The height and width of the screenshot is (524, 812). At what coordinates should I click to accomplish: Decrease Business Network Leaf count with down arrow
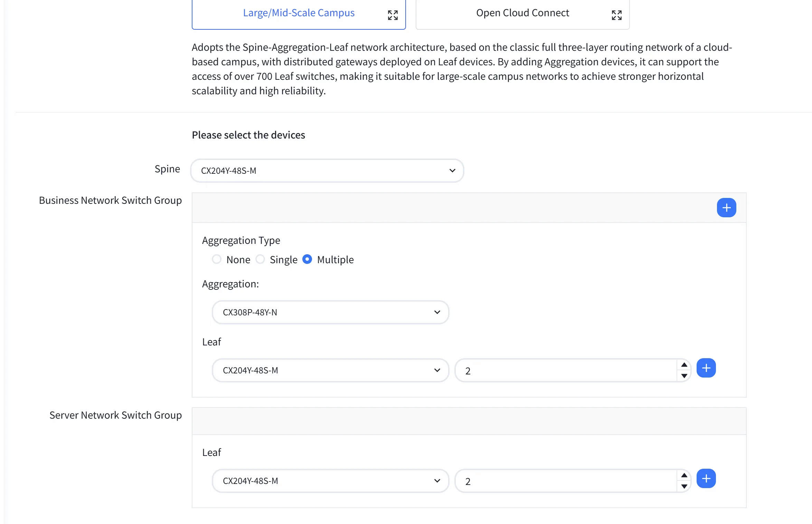tap(684, 375)
